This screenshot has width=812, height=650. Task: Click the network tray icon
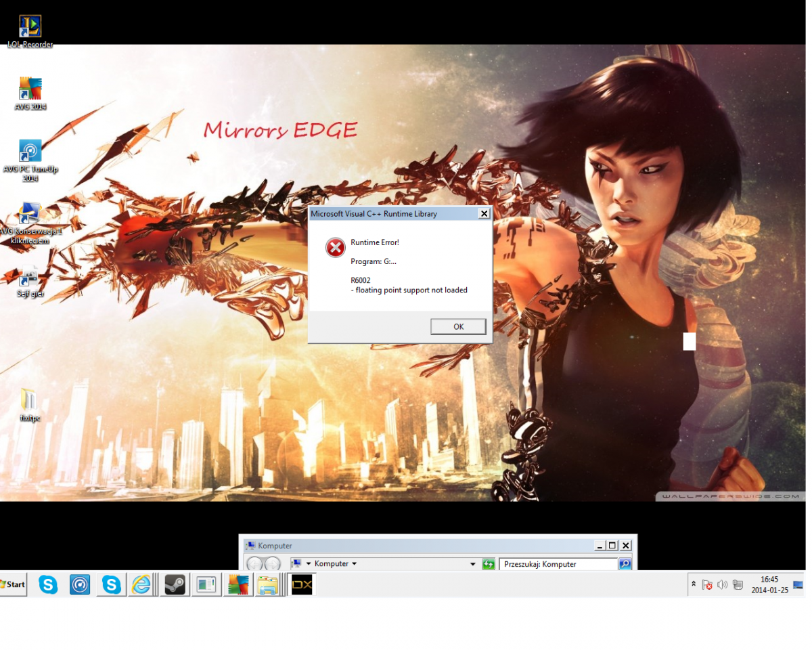(x=738, y=584)
